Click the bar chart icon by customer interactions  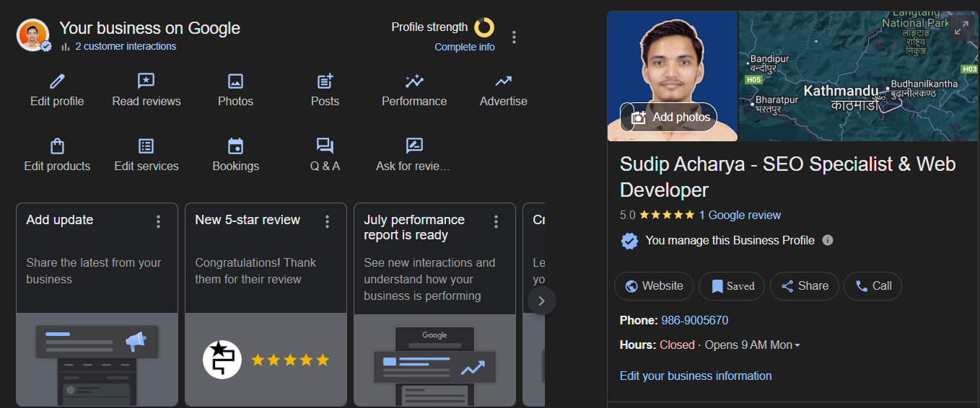pyautogui.click(x=66, y=46)
